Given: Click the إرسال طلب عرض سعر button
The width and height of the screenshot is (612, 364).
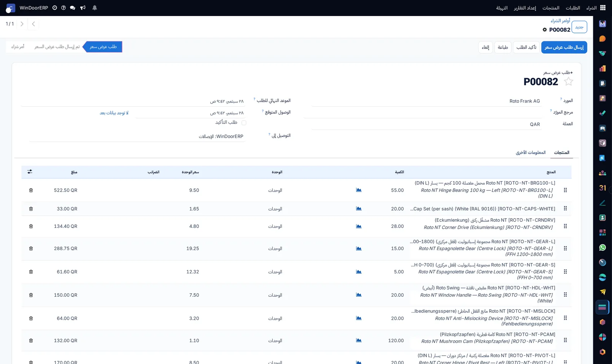Looking at the screenshot, I should pyautogui.click(x=564, y=47).
